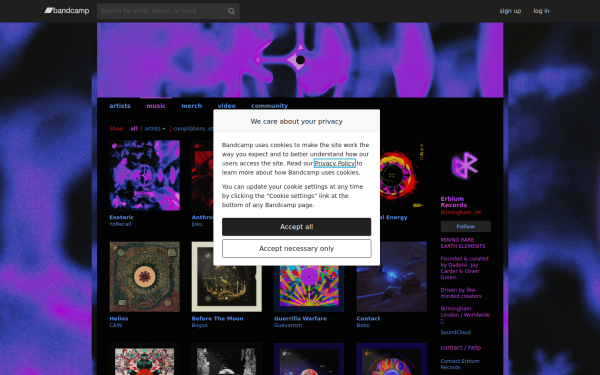Screen dimensions: 600x375
Task: Open the Contact album title link
Action: [x=368, y=318]
